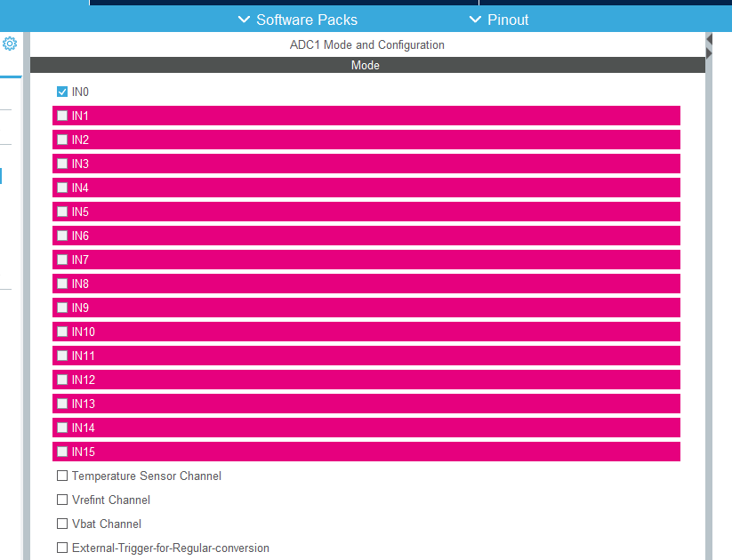Enable the IN1 channel
Screen dimensions: 732x560
[61, 116]
